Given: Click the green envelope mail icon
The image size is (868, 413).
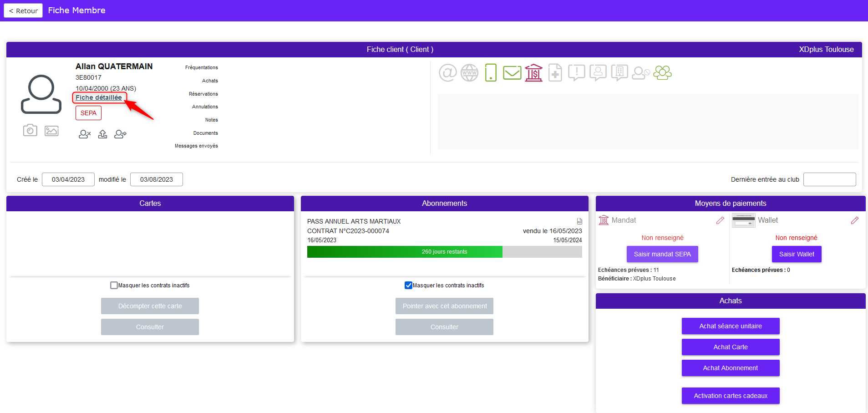Looking at the screenshot, I should tap(512, 73).
